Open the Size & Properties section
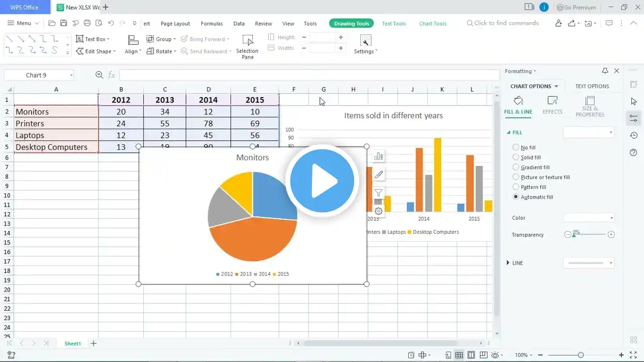Viewport: 644px width, 362px height. (x=590, y=106)
